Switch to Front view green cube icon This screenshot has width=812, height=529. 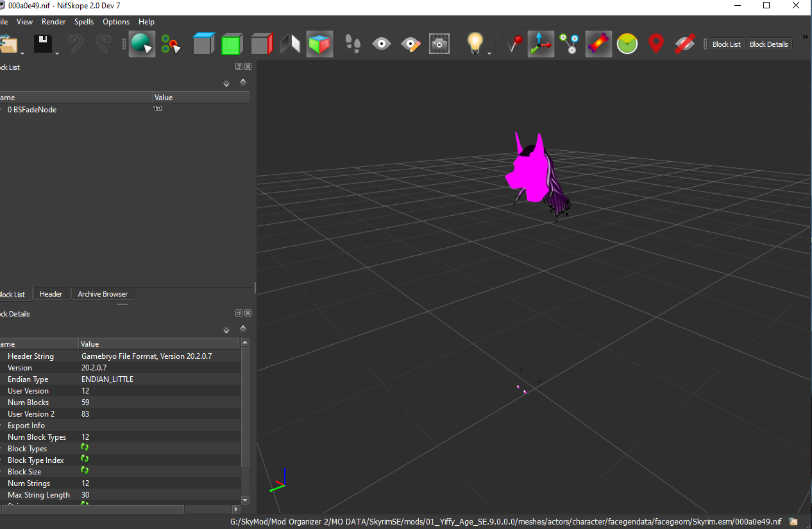232,44
